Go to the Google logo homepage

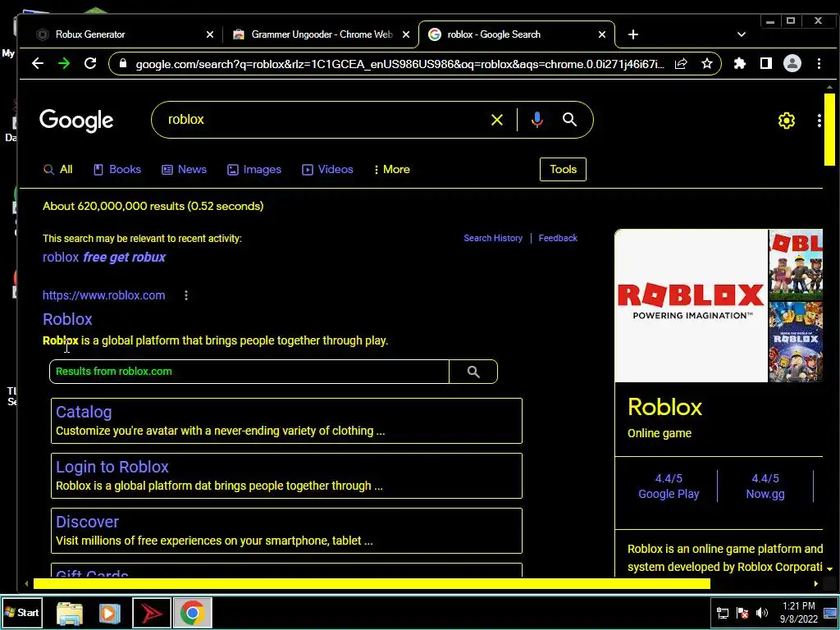pyautogui.click(x=76, y=121)
